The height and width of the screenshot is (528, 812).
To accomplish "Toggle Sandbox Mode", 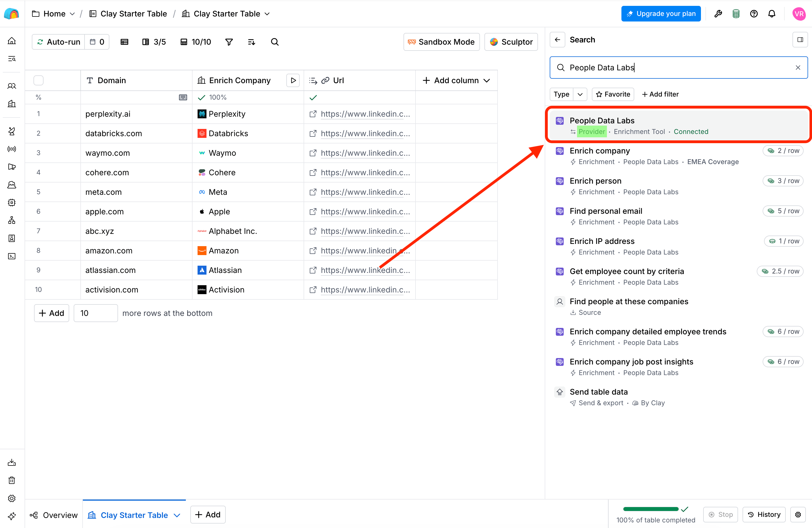I will (x=441, y=42).
